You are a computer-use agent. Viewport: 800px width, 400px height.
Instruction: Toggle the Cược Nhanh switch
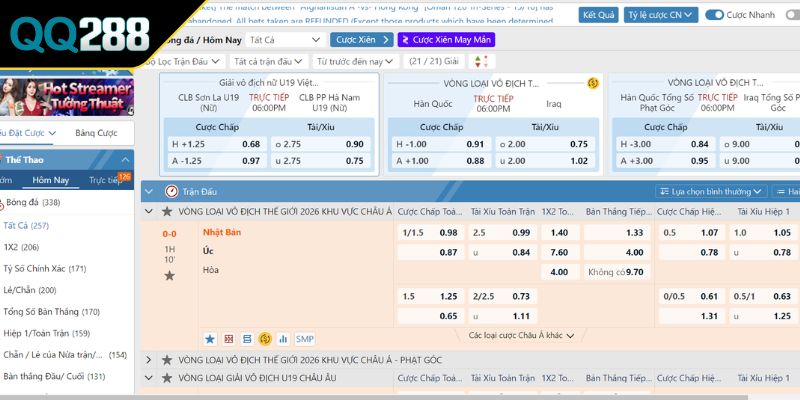(715, 15)
